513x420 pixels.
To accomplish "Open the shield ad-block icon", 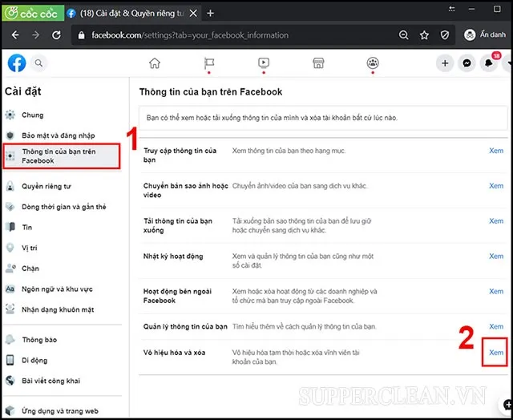I will pos(445,35).
